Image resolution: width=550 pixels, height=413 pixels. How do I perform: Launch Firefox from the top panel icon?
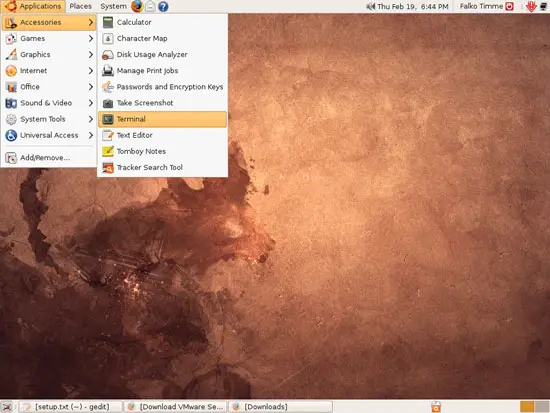click(x=137, y=6)
